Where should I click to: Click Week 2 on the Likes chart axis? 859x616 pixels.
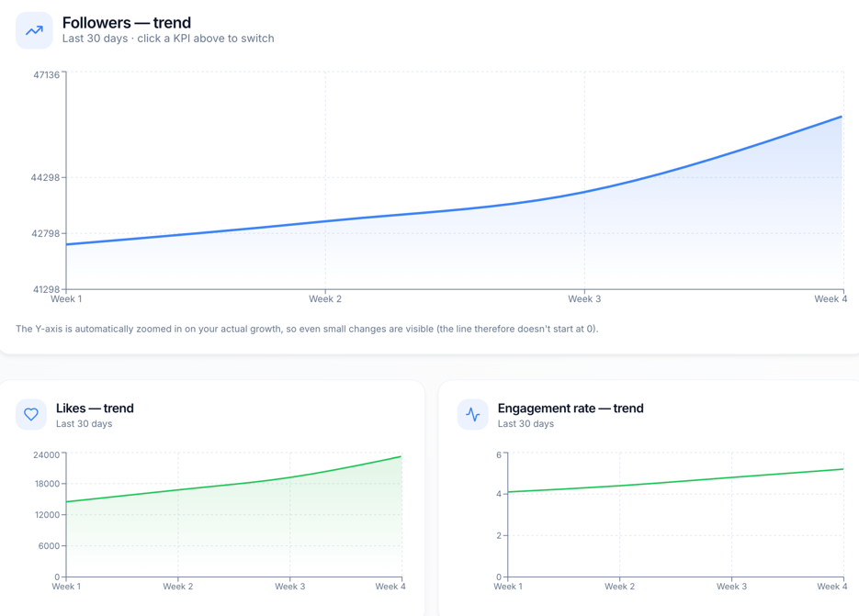point(178,587)
